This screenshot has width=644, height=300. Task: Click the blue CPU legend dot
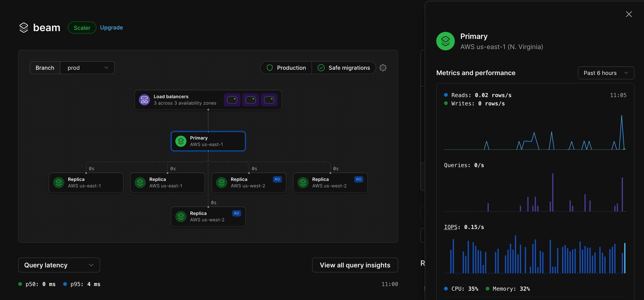(446, 289)
